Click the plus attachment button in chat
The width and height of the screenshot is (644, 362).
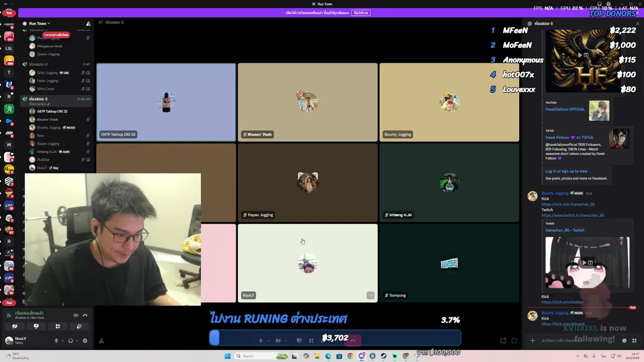point(532,341)
